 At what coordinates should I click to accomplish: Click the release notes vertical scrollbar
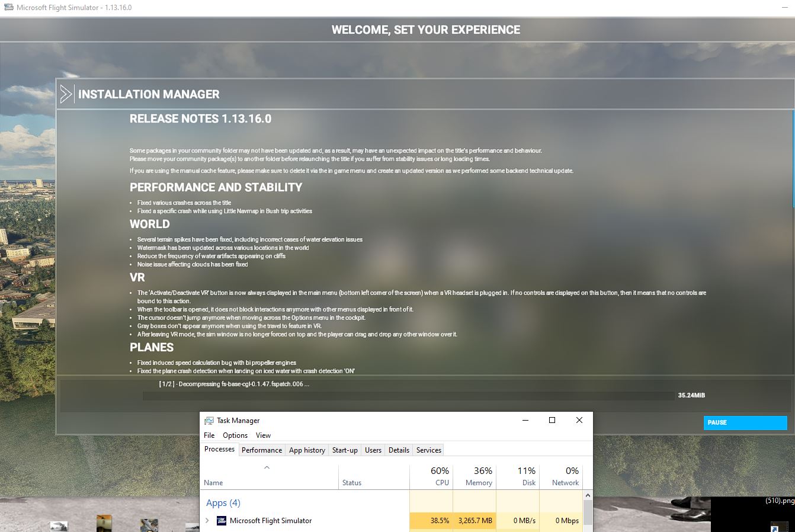793,242
